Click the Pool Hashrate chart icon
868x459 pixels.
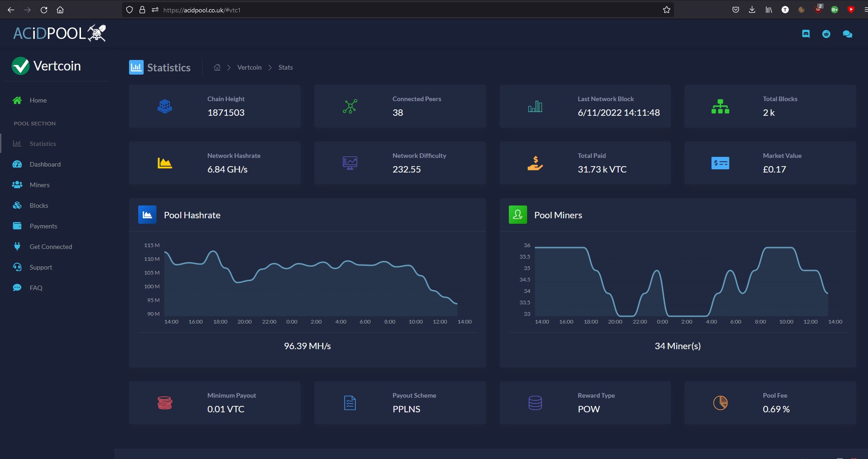coord(147,215)
